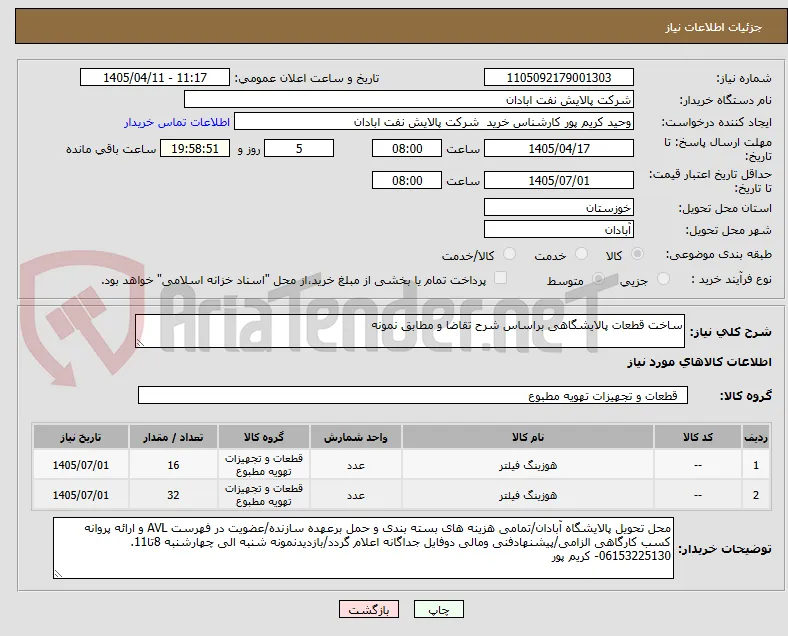This screenshot has height=636, width=788.
Task: Click the شرح کلی نیاز description textarea
Action: click(410, 331)
